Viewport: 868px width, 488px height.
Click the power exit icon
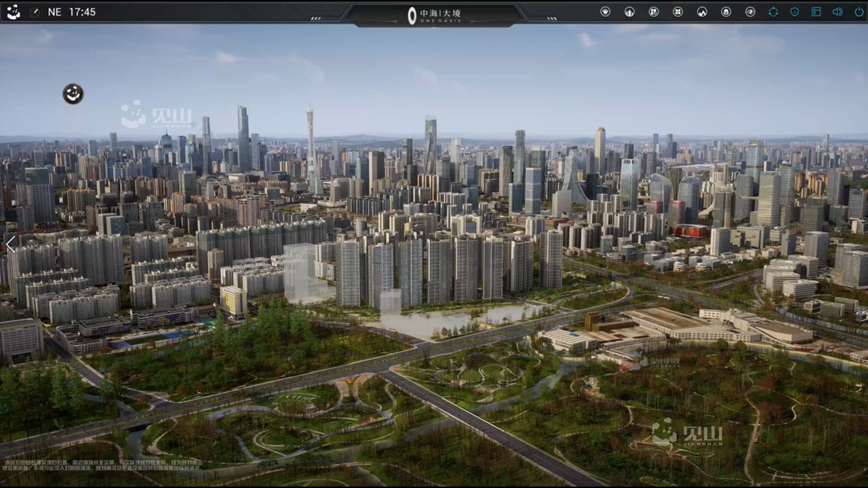[859, 12]
